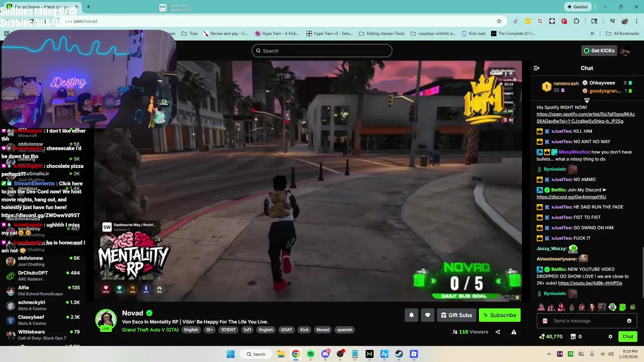Report the stream with the warning triangle icon
This screenshot has width=644, height=362.
(x=514, y=332)
